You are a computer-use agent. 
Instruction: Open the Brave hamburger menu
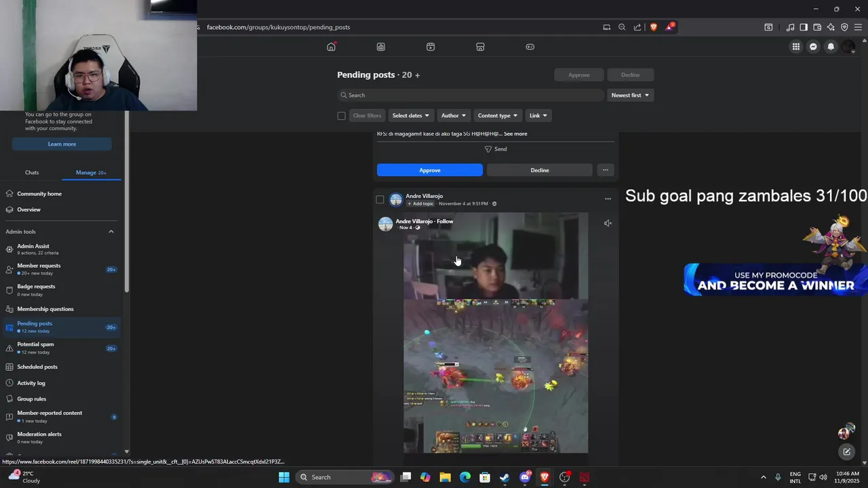coord(858,27)
